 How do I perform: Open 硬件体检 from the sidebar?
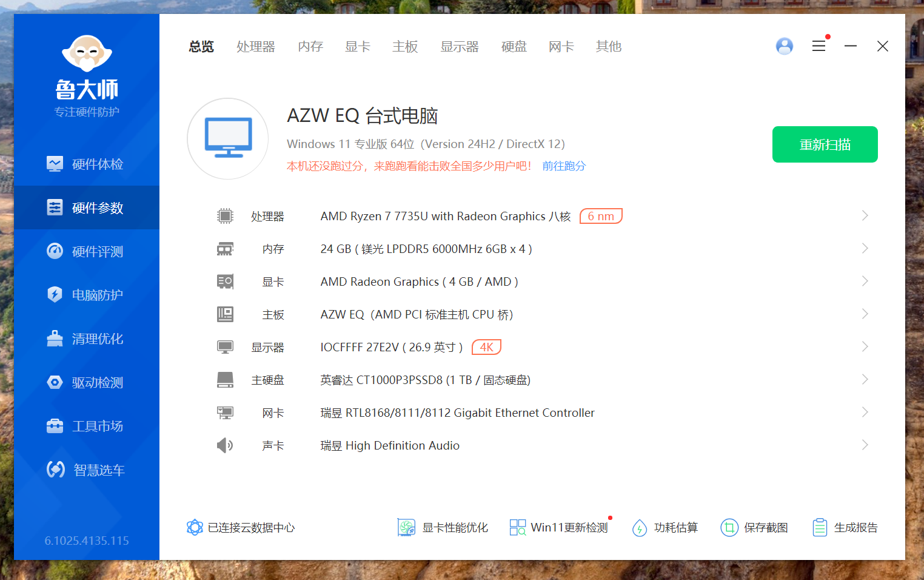86,164
